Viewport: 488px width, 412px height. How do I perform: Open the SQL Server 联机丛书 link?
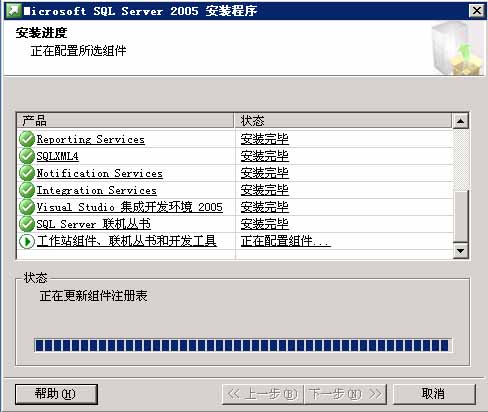coord(93,224)
